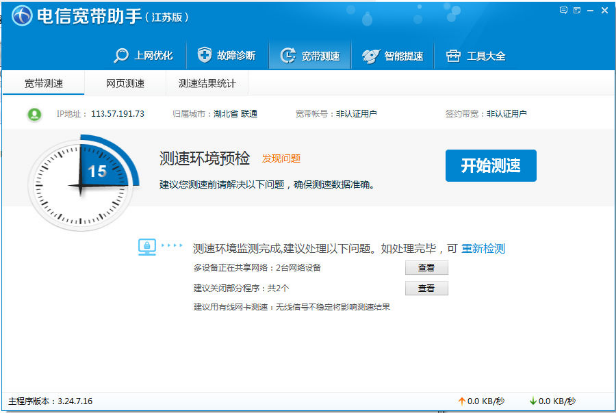Image resolution: width=616 pixels, height=414 pixels.
Task: Open 智能提速 rocket section
Action: click(392, 56)
